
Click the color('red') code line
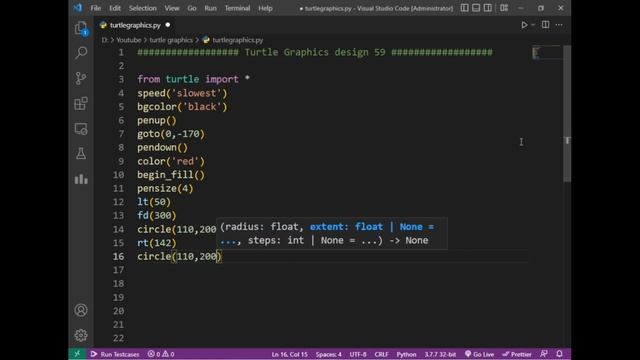(171, 161)
